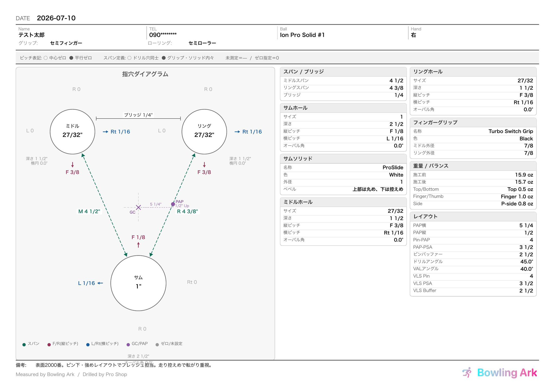Select the グリップ・ソリッド内々 span radio
555x392 pixels.
click(x=164, y=58)
